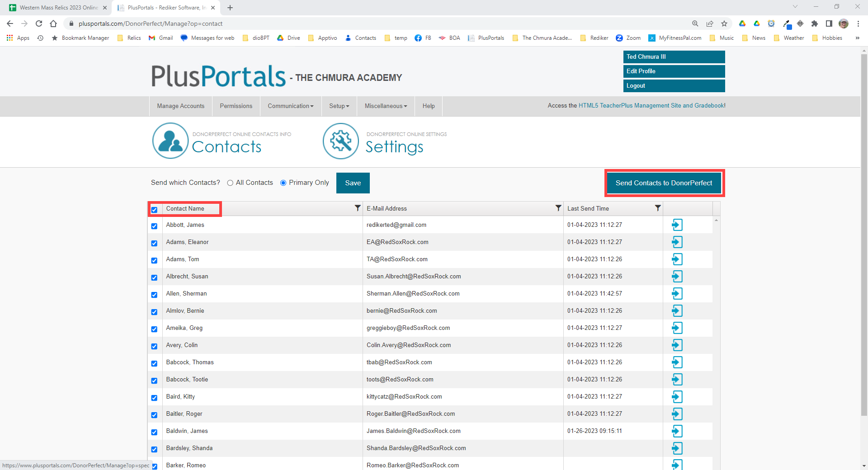Uncheck the Abbott, James checkbox
This screenshot has width=868, height=470.
(x=154, y=226)
